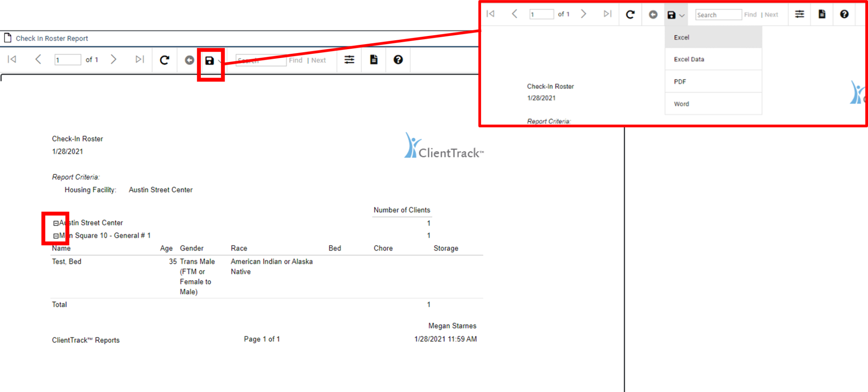Collapse the Austin Street Center group
Viewport: 868px width, 392px height.
pos(56,223)
